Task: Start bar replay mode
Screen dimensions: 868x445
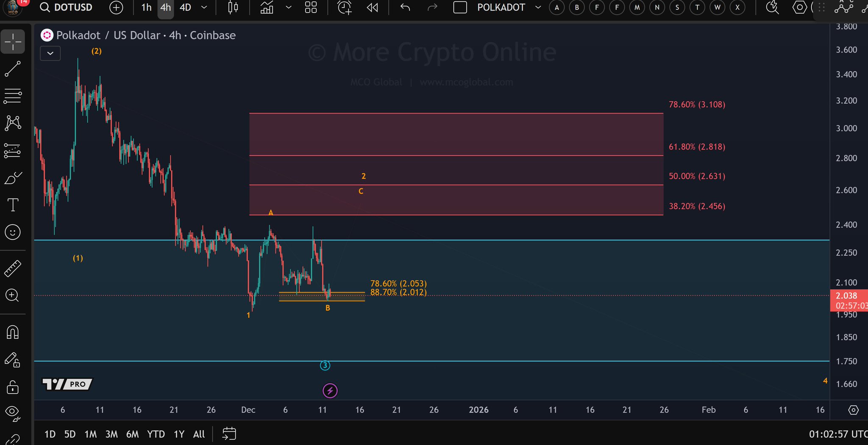Action: 373,8
